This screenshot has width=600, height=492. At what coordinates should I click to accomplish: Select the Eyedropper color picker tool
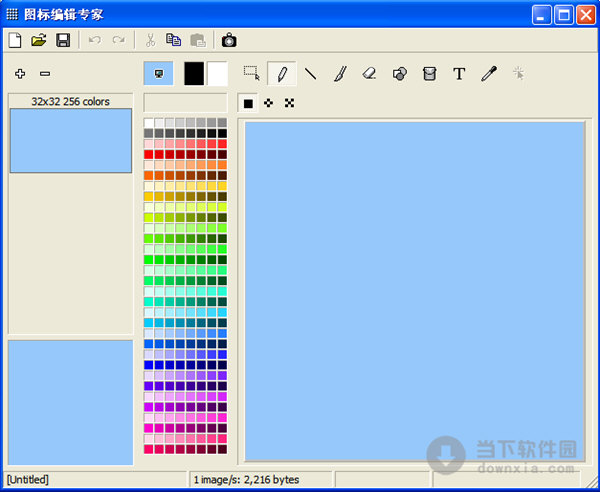pos(489,73)
